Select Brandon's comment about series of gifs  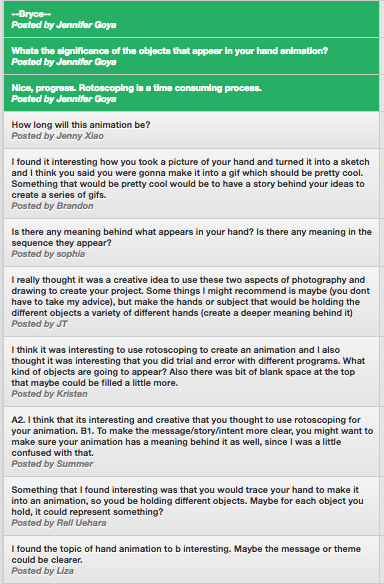pos(191,184)
